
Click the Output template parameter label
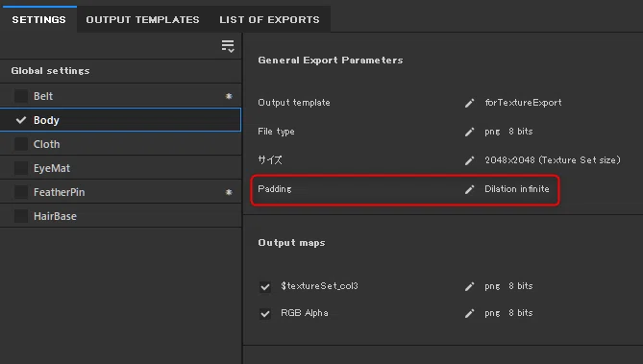tap(293, 103)
